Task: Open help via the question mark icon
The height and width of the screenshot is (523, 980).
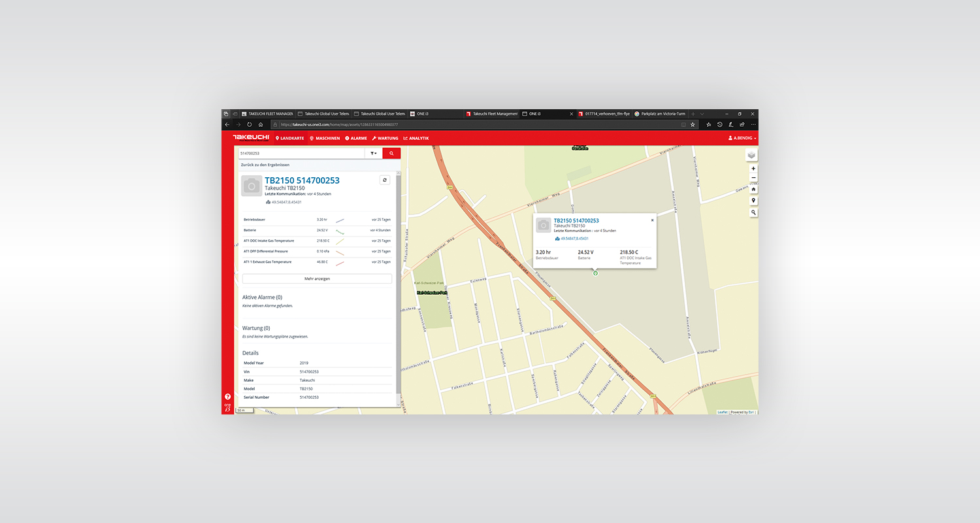Action: pos(227,397)
